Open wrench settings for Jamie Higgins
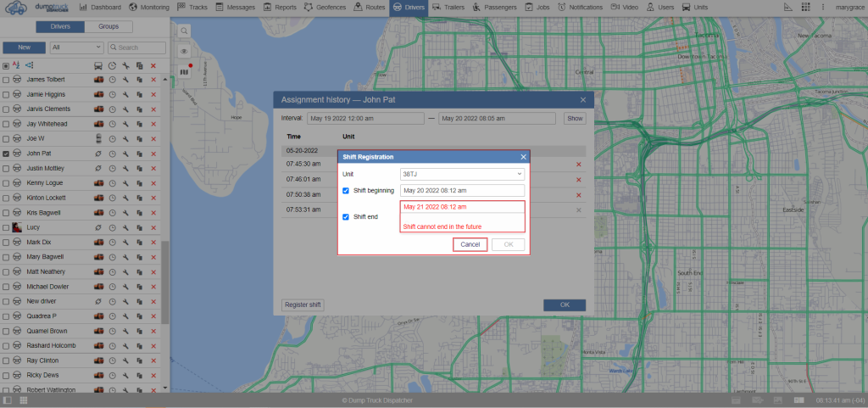 point(125,94)
